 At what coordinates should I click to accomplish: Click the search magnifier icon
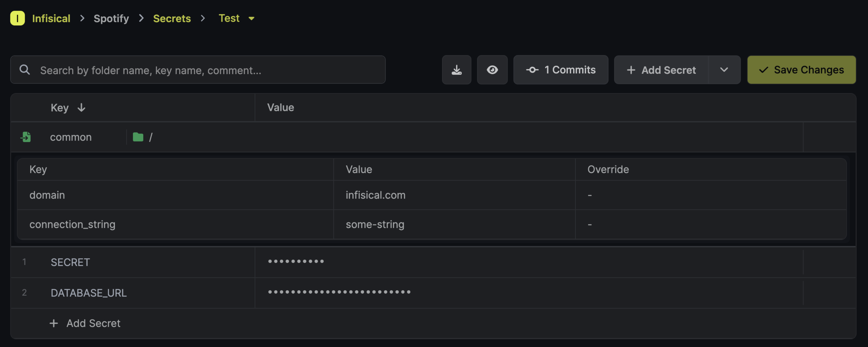(x=25, y=70)
